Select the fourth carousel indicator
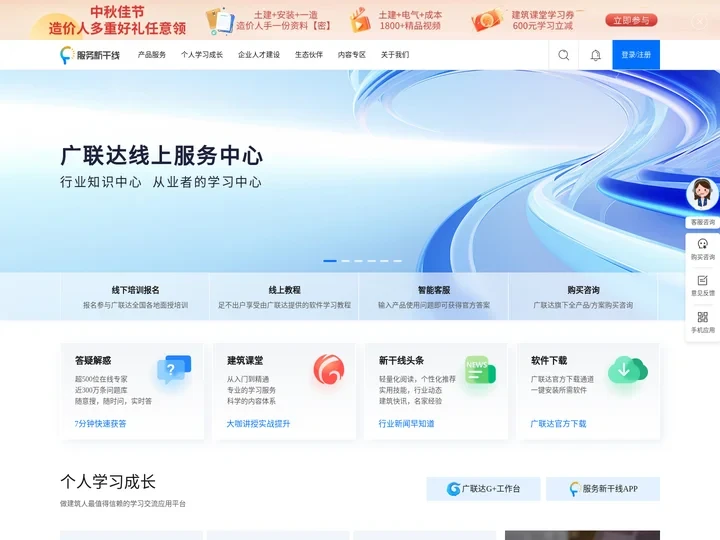The image size is (720, 540). [x=371, y=261]
